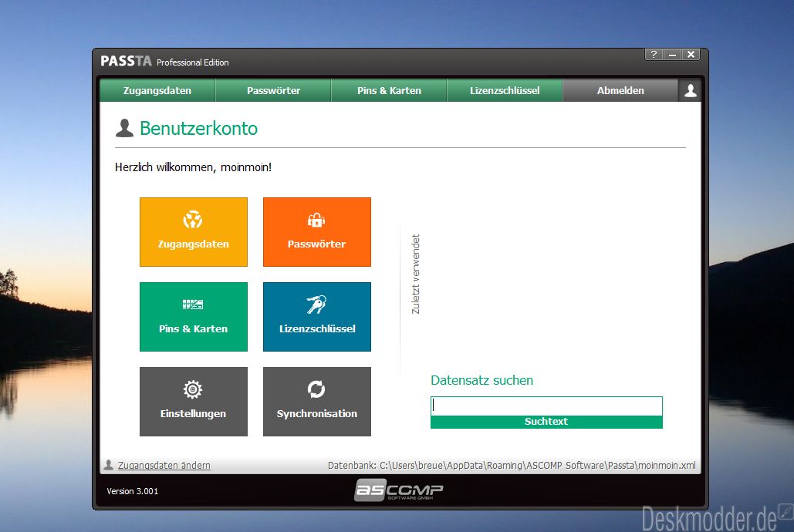Click the user silhouette icon beside Benutzerkonto
This screenshot has height=532, width=794.
(124, 128)
